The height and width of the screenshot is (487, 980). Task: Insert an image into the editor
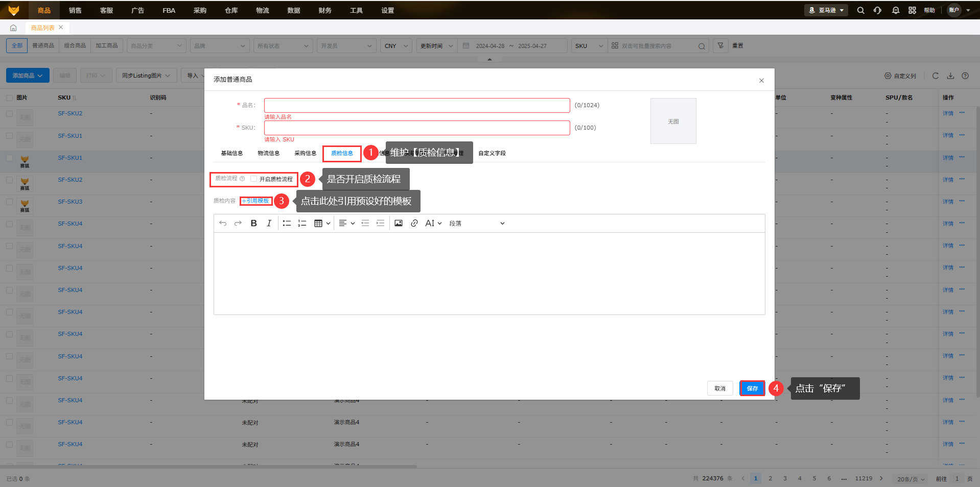399,224
